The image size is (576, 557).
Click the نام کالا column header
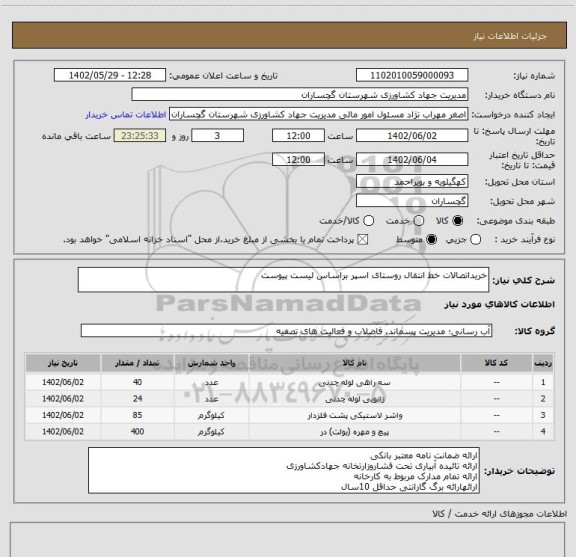(x=355, y=363)
